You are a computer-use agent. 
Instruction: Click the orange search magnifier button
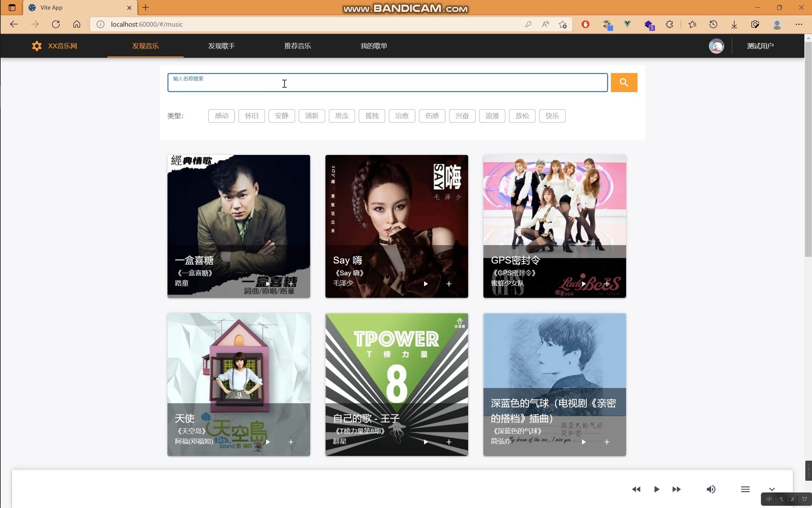click(x=624, y=82)
